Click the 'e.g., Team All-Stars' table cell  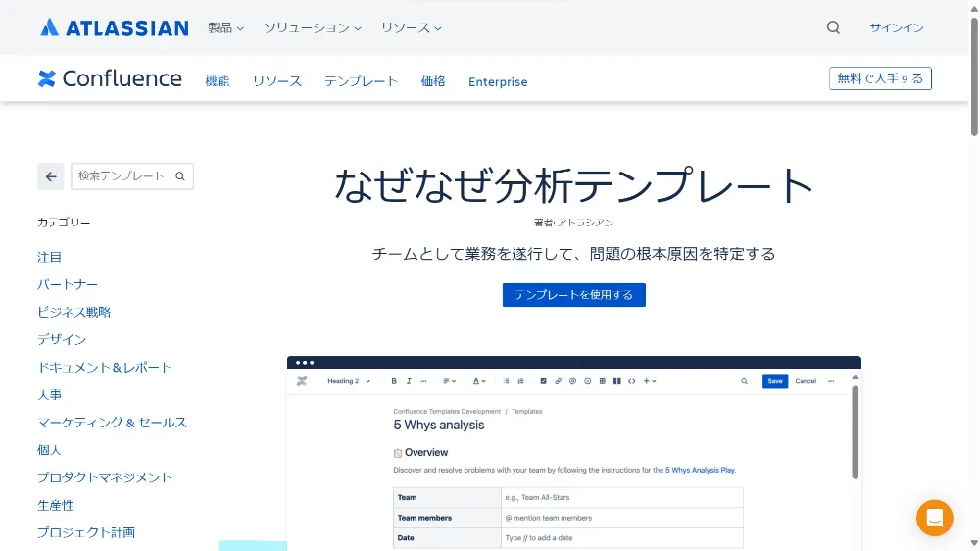click(x=622, y=498)
